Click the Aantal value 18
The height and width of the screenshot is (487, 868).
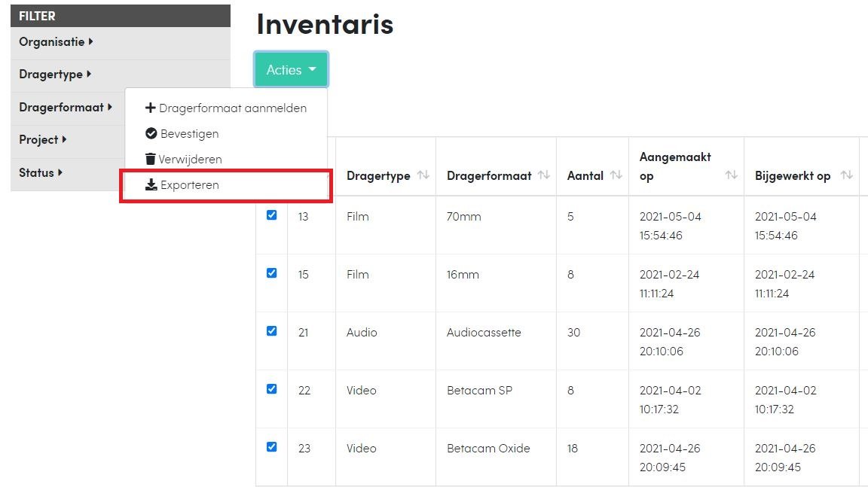[573, 449]
